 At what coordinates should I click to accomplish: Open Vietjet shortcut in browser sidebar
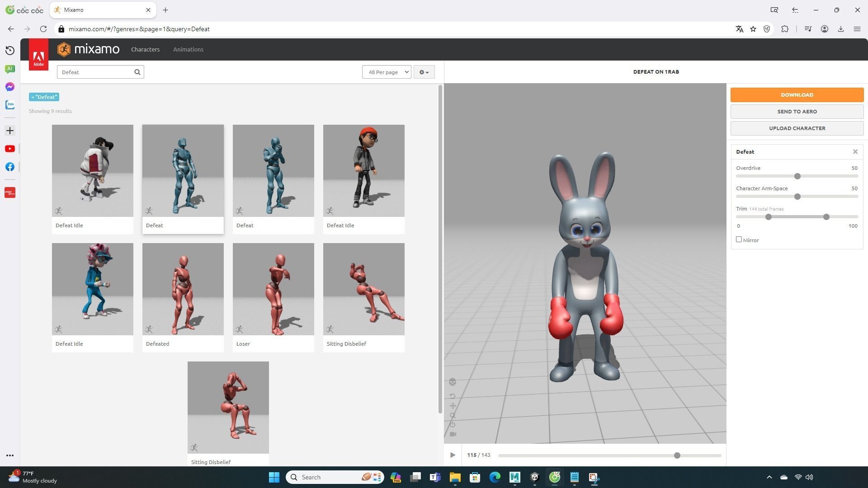coord(10,193)
